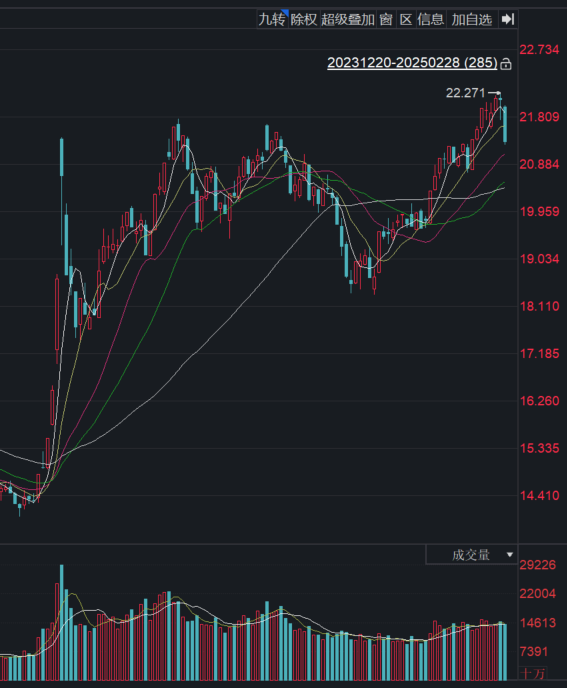Click volume axis label 29226
This screenshot has width=567, height=688.
click(538, 565)
